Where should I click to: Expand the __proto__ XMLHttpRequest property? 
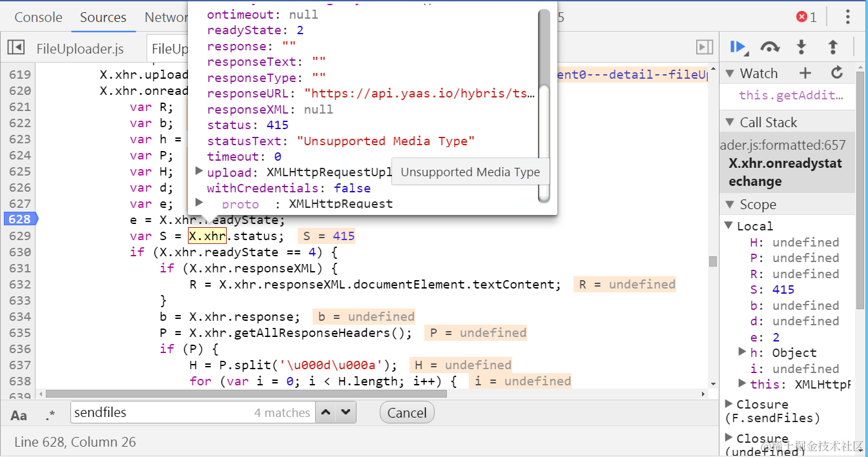point(200,203)
